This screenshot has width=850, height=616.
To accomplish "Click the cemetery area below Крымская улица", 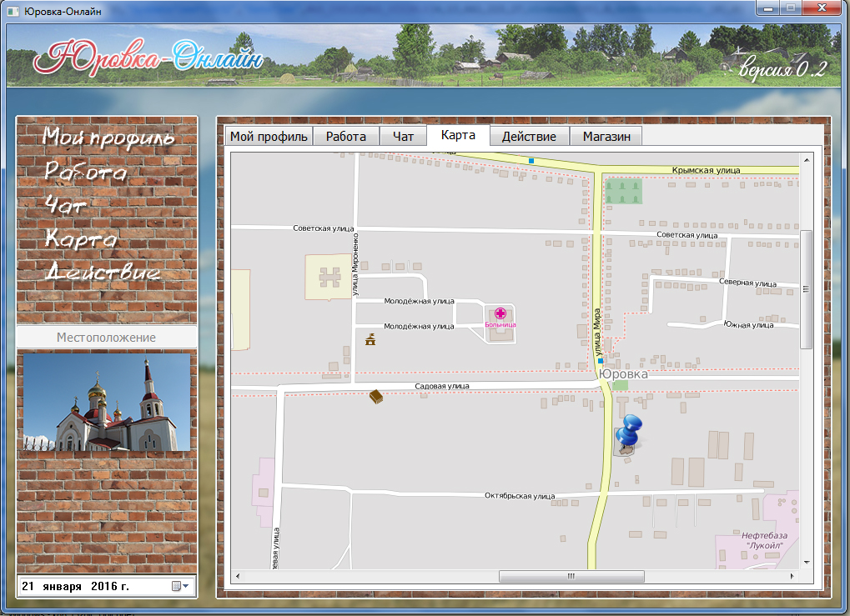I will pyautogui.click(x=623, y=192).
